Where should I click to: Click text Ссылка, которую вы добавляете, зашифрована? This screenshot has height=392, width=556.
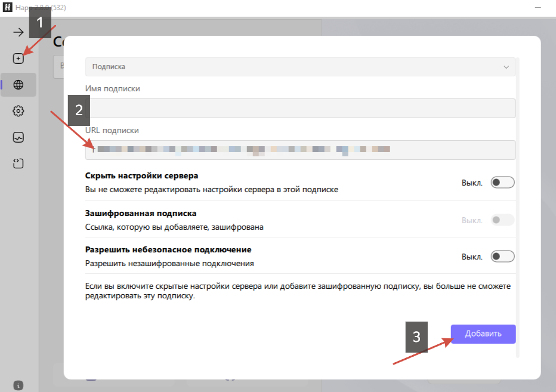pos(174,227)
